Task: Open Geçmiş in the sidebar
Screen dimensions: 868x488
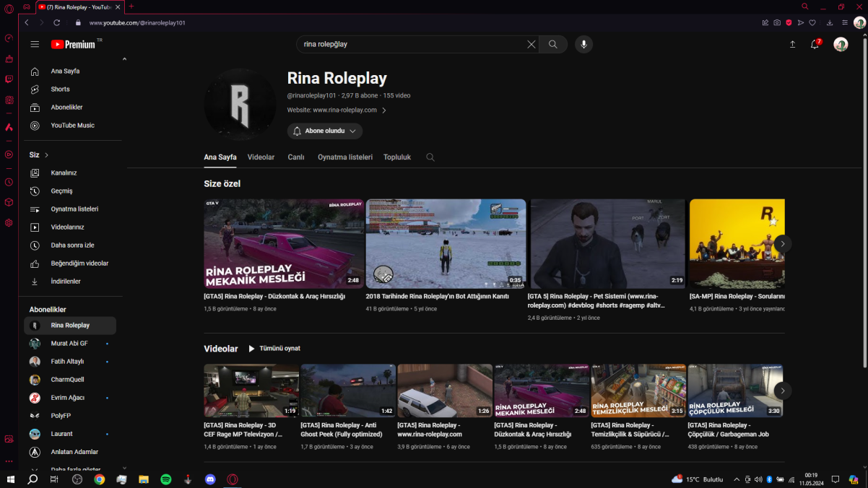Action: tap(71, 191)
